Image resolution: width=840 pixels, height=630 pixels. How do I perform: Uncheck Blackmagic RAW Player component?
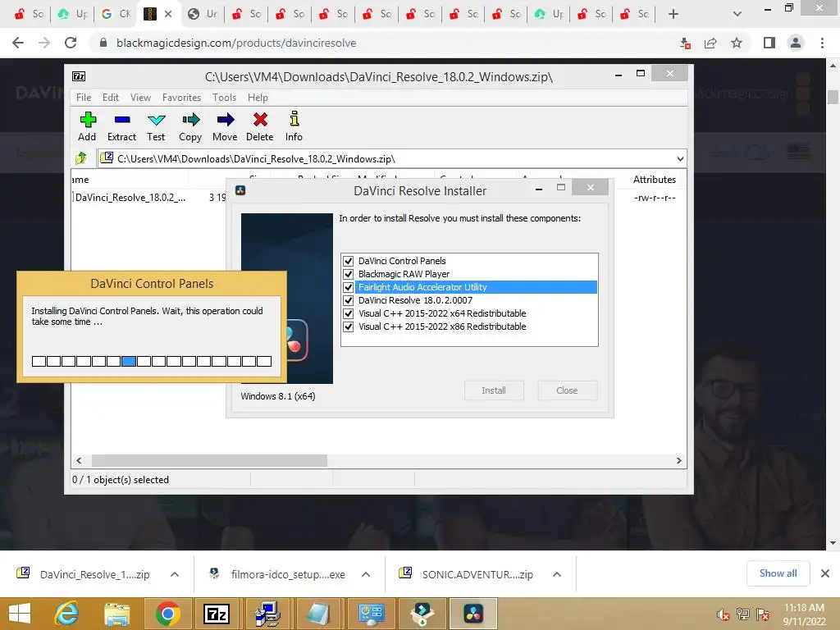pyautogui.click(x=348, y=274)
